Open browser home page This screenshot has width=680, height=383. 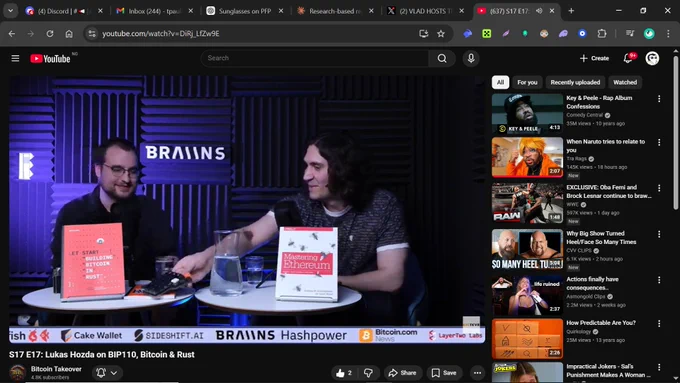(69, 33)
